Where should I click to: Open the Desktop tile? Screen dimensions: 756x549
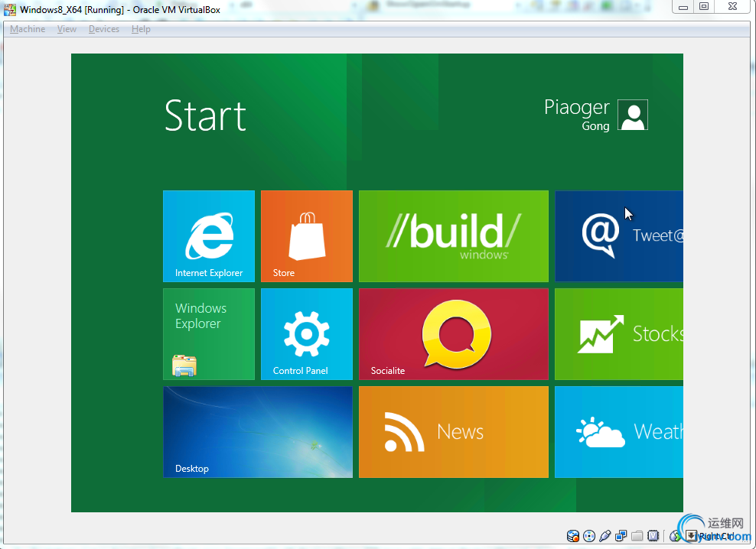pyautogui.click(x=258, y=432)
